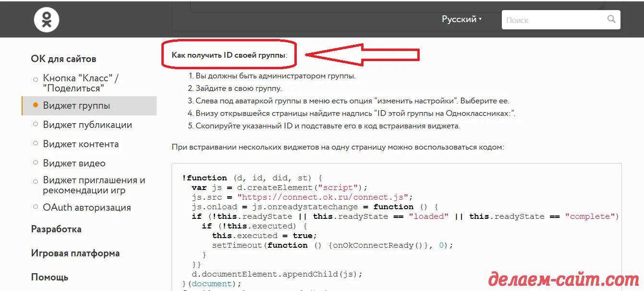Click code line d.documentElement.appendChild(js)
644x291 pixels.
[277, 274]
